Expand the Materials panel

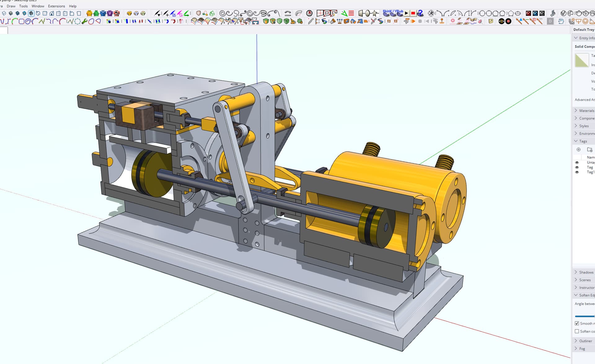point(586,110)
